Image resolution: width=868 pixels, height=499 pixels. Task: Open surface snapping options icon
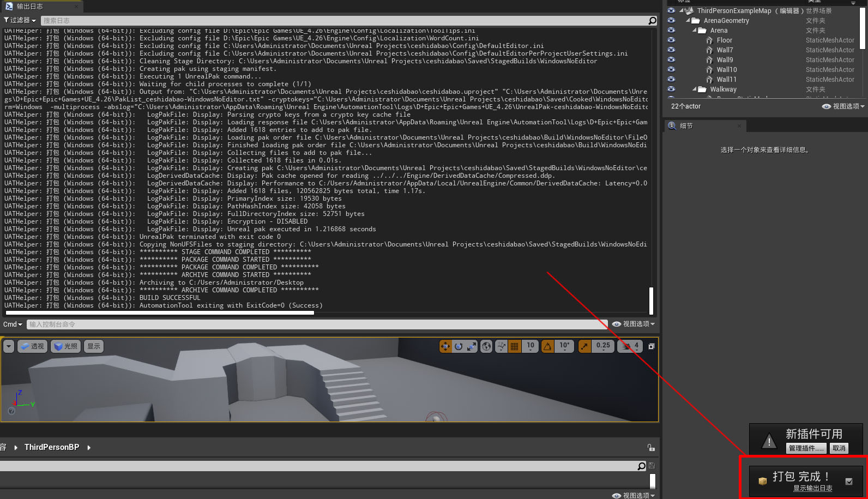[x=502, y=346]
